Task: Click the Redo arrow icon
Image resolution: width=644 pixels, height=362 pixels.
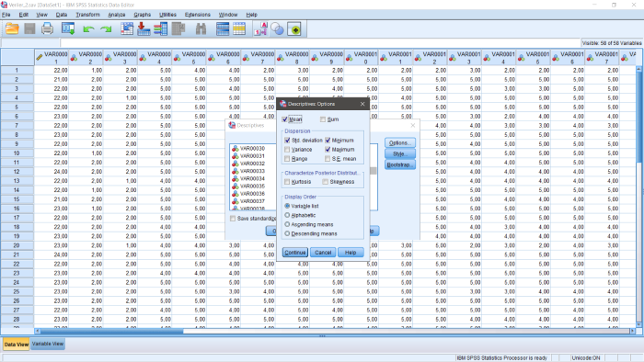Action: [x=106, y=29]
